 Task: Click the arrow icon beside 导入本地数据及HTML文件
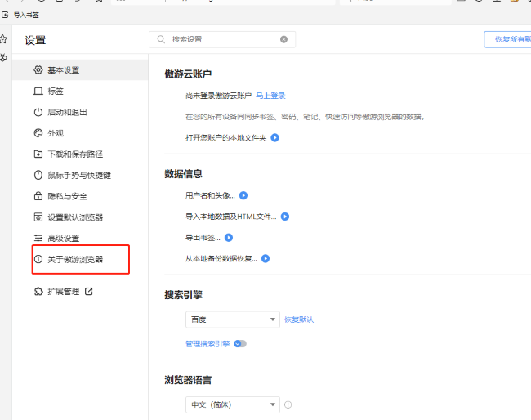pos(285,217)
